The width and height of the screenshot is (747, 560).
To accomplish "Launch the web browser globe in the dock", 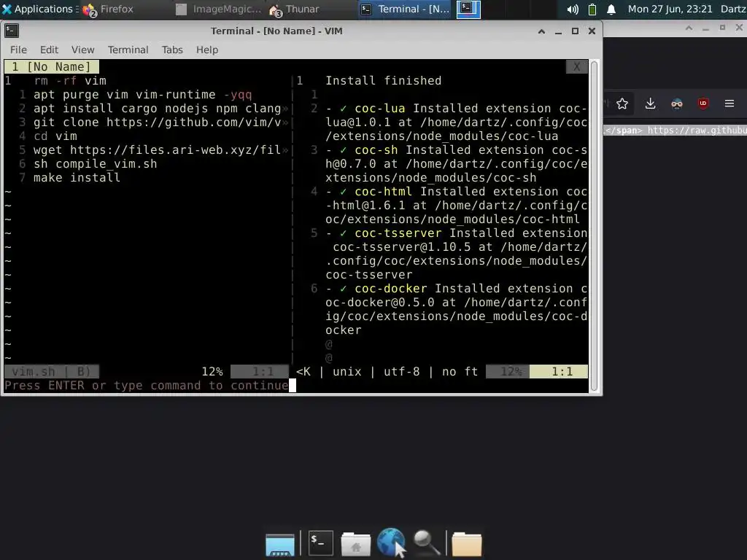I will click(391, 542).
